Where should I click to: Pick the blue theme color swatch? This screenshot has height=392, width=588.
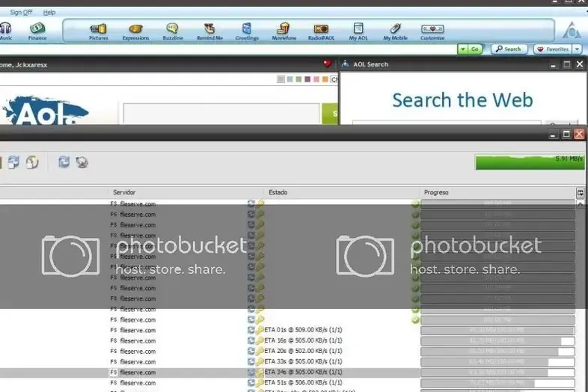tap(290, 79)
